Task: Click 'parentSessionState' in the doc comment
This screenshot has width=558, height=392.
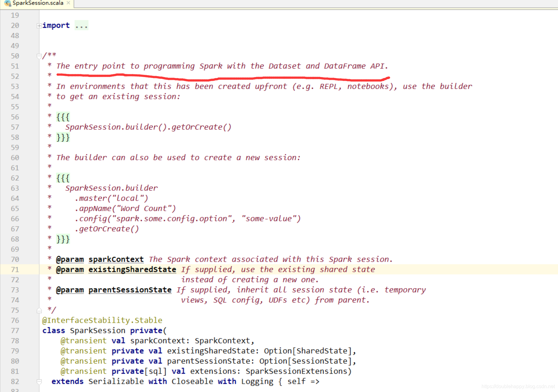Action: pyautogui.click(x=130, y=290)
